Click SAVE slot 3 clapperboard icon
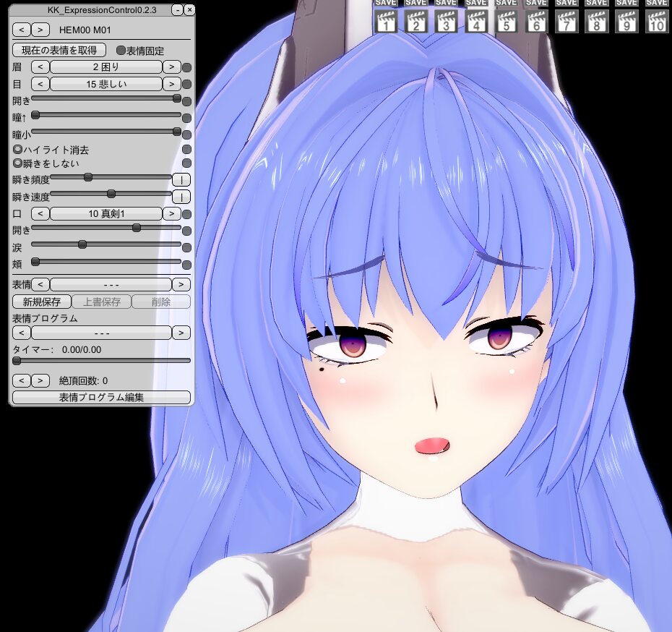Screen dimensions: 672x632 click(446, 22)
